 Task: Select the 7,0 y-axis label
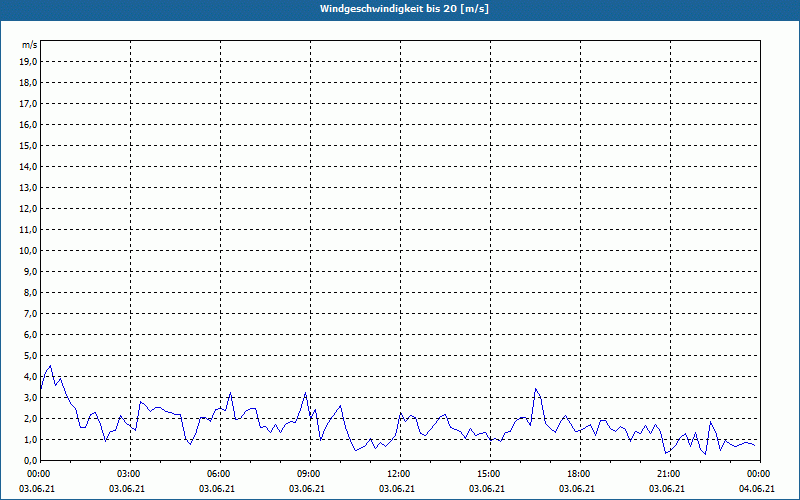[x=30, y=313]
